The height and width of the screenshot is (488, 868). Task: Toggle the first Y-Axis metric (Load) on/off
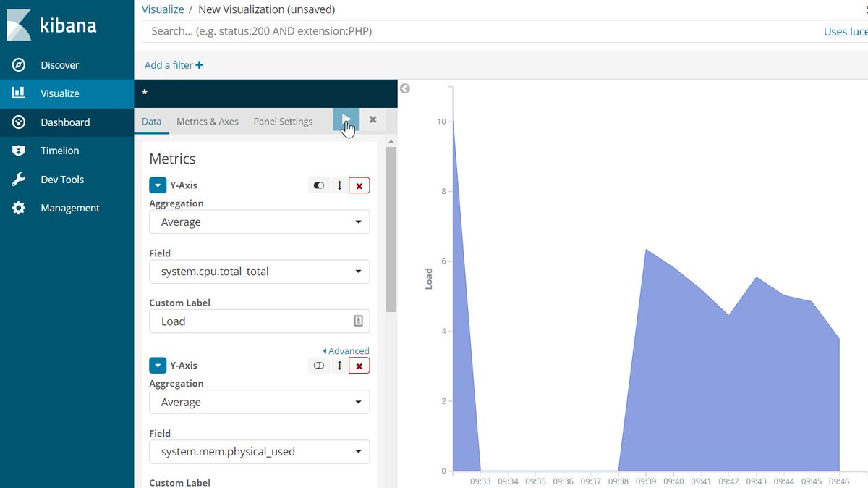click(319, 185)
